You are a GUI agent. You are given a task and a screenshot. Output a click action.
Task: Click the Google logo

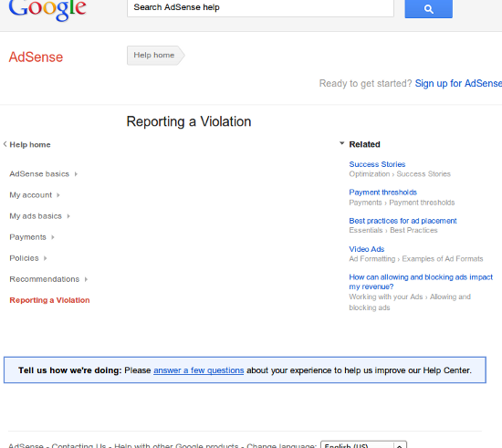click(x=47, y=10)
